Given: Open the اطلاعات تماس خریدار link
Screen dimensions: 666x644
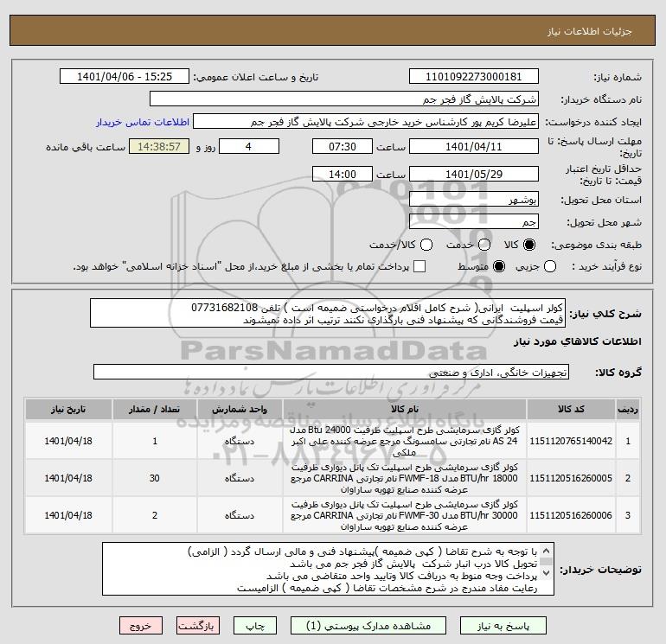Looking at the screenshot, I should pos(143,122).
